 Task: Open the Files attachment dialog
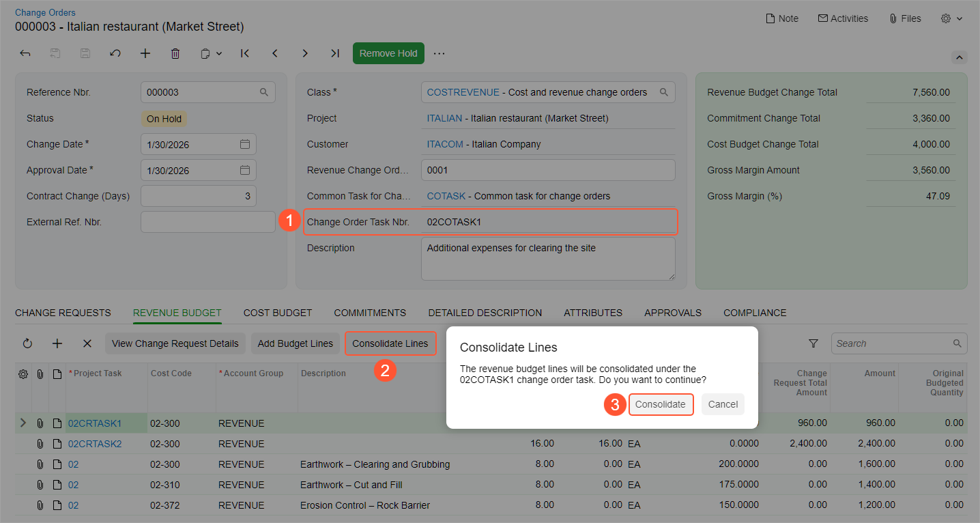(x=905, y=18)
